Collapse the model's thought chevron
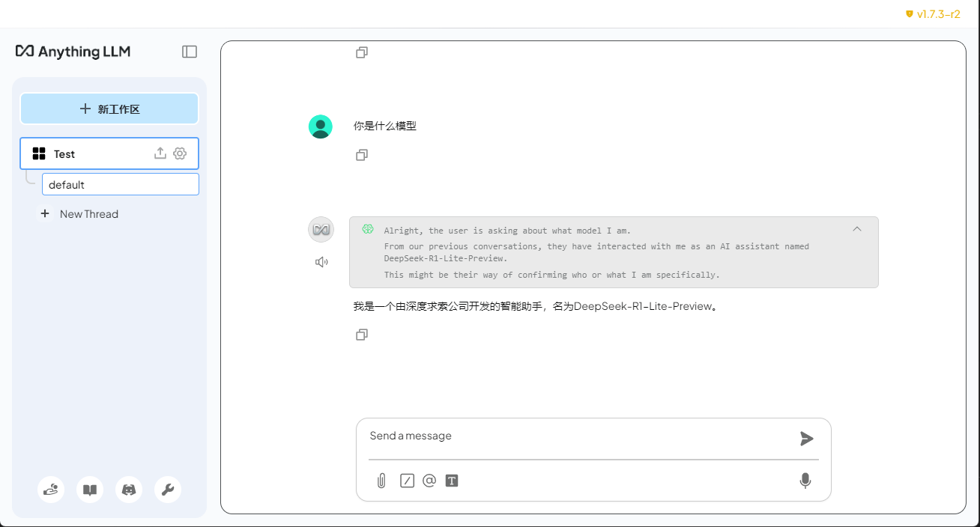The height and width of the screenshot is (527, 980). click(x=857, y=229)
